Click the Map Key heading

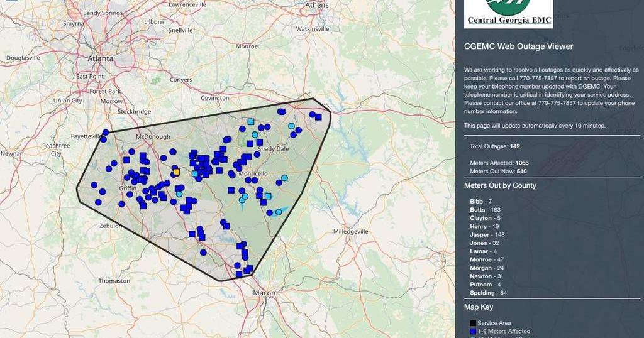coord(479,307)
